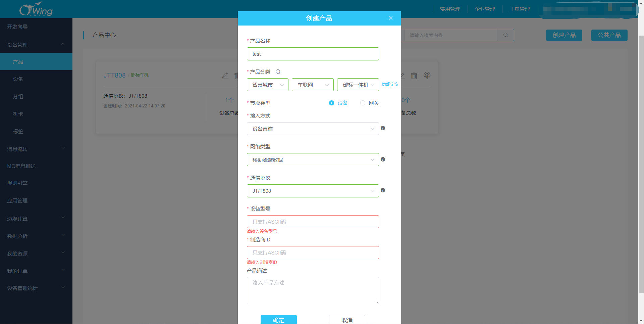The width and height of the screenshot is (644, 324).
Task: Click the 设备型号 input field
Action: (313, 222)
